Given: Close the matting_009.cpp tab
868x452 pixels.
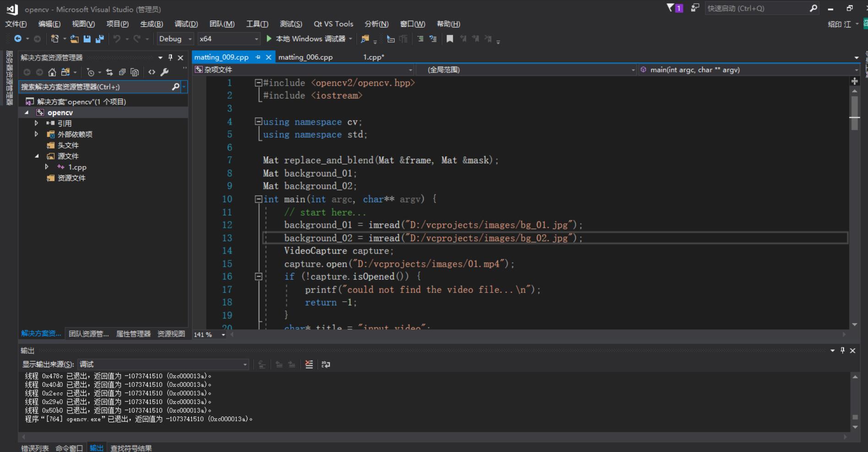Looking at the screenshot, I should [x=268, y=57].
